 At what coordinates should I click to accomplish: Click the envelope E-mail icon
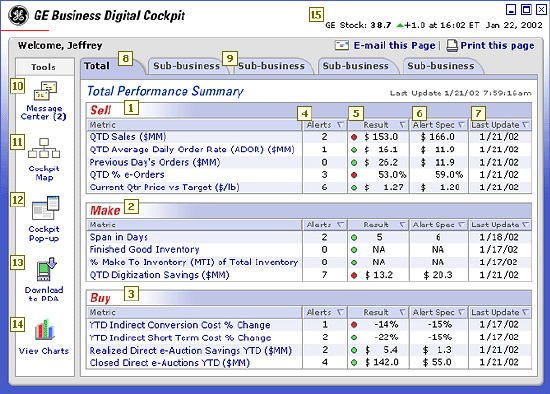coord(342,45)
